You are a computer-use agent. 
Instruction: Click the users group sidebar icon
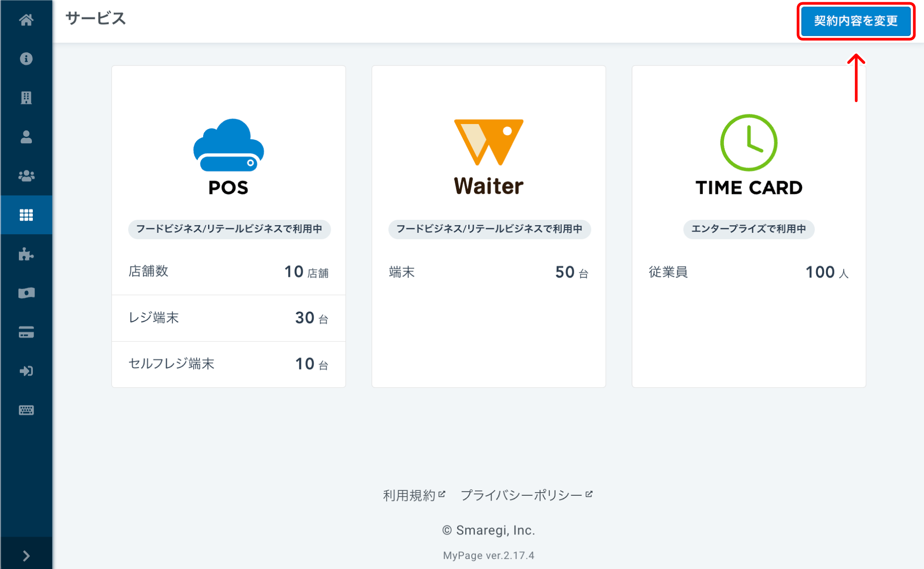pyautogui.click(x=26, y=176)
